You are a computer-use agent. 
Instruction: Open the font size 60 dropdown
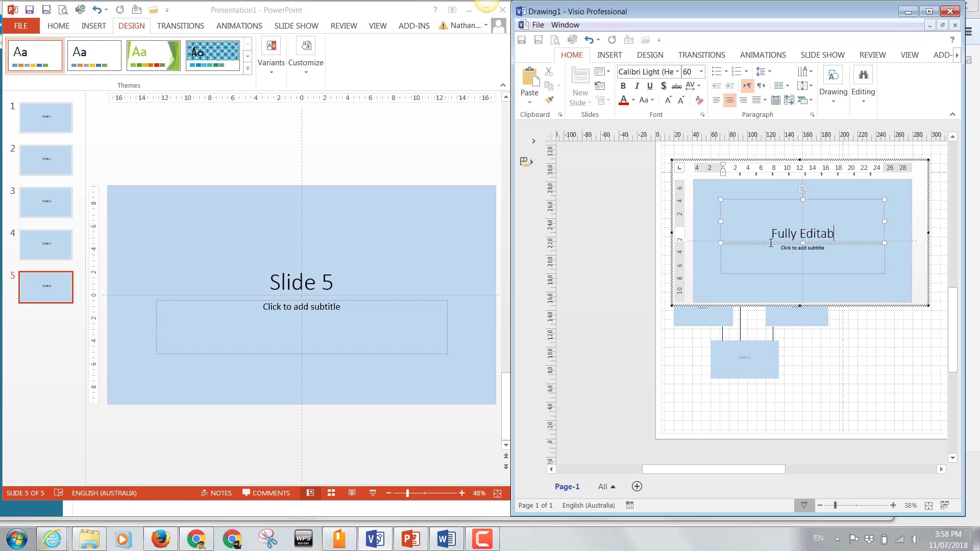point(701,72)
